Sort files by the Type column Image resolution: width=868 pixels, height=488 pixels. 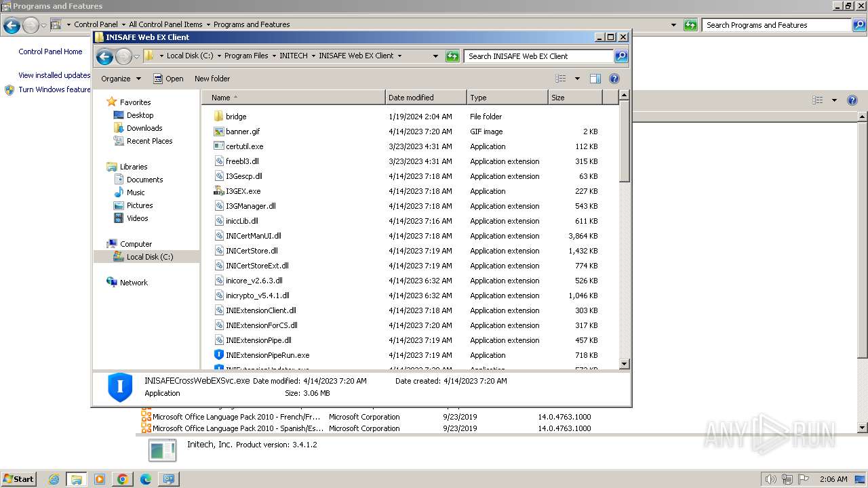click(507, 98)
